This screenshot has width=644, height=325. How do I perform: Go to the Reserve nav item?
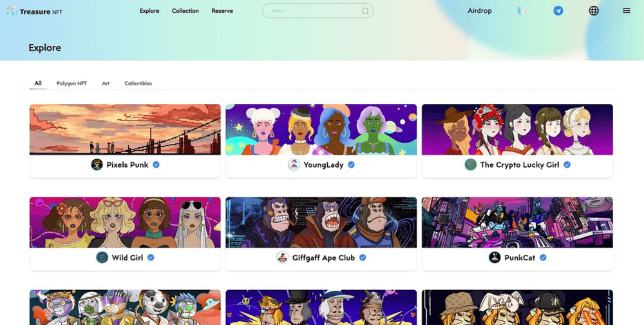(222, 11)
